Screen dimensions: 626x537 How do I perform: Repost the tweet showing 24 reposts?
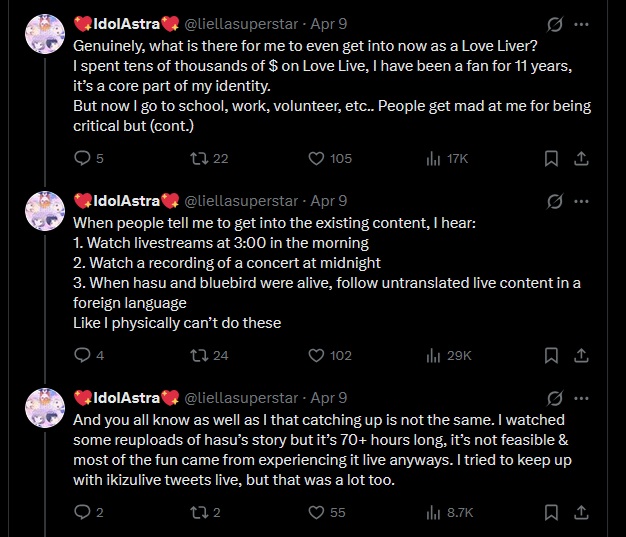click(x=209, y=355)
